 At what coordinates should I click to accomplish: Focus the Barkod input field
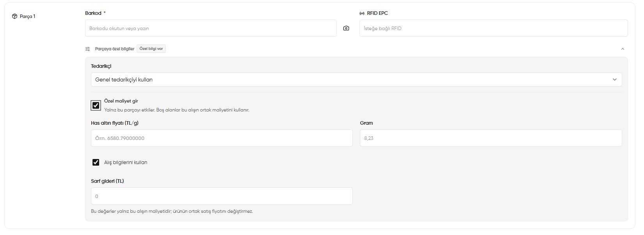pos(211,28)
